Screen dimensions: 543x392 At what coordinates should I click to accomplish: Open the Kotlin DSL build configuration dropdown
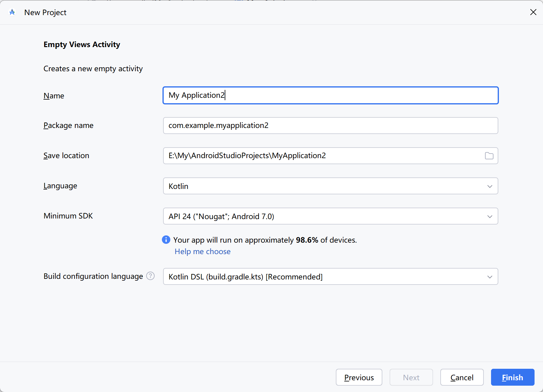[x=330, y=276]
